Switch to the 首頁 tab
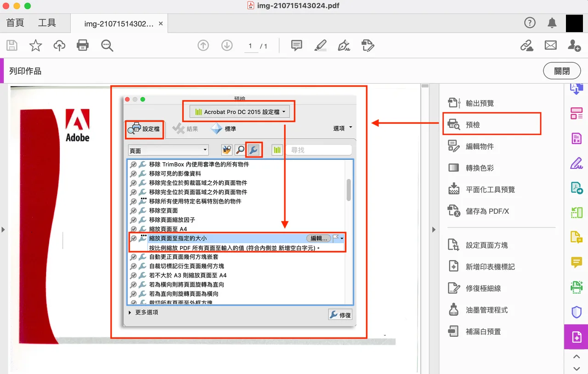The height and width of the screenshot is (374, 588). pyautogui.click(x=15, y=23)
